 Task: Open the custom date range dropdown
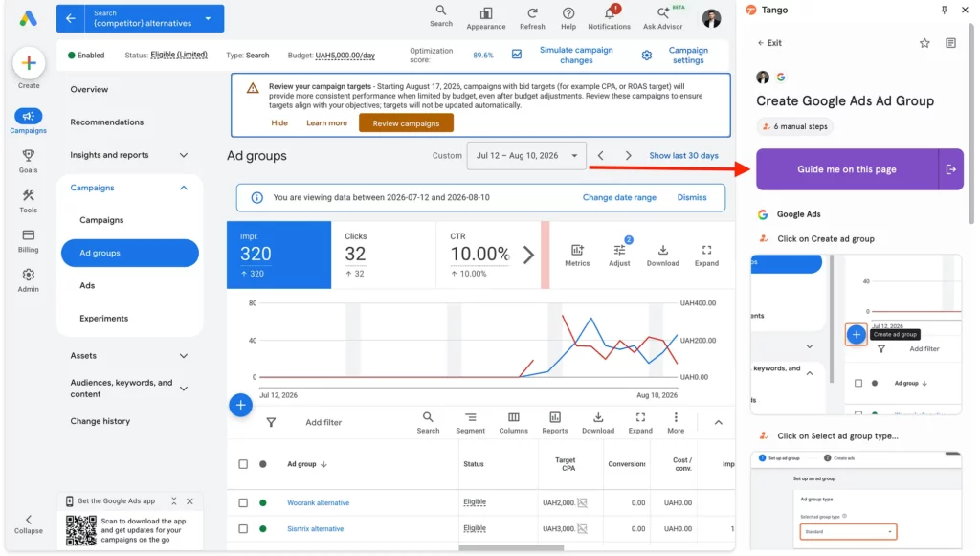point(526,156)
